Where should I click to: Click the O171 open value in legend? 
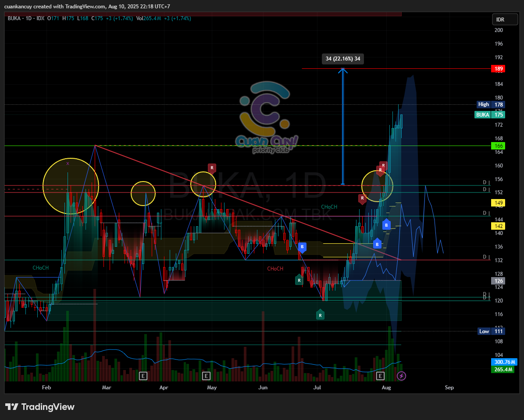[x=53, y=18]
